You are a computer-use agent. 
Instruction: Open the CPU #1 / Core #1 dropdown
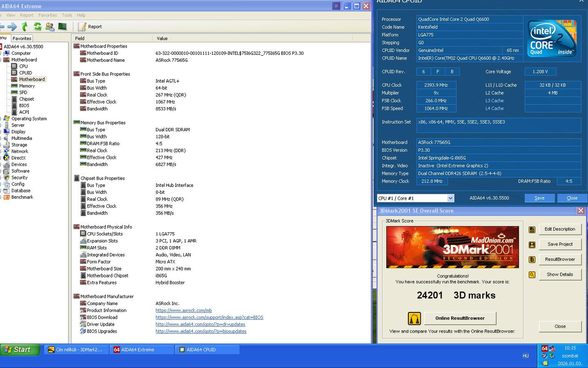(415, 198)
